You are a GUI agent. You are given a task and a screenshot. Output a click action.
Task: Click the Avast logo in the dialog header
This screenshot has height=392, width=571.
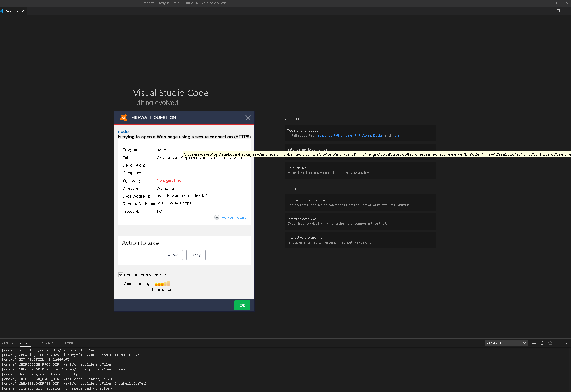click(123, 118)
